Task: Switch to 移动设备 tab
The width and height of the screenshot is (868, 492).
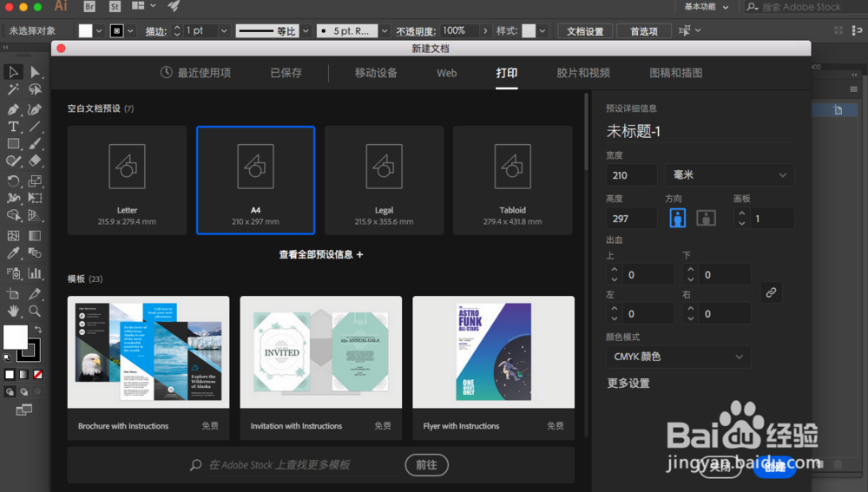Action: [x=376, y=73]
